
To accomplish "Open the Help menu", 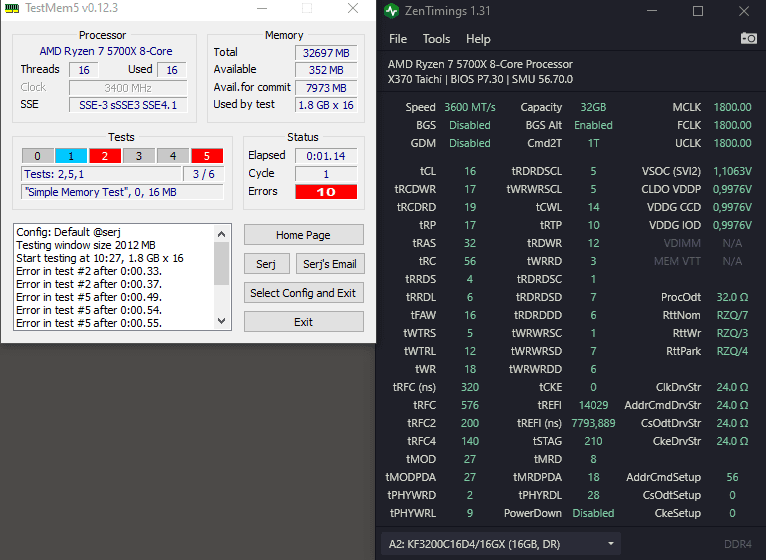I will 478,39.
